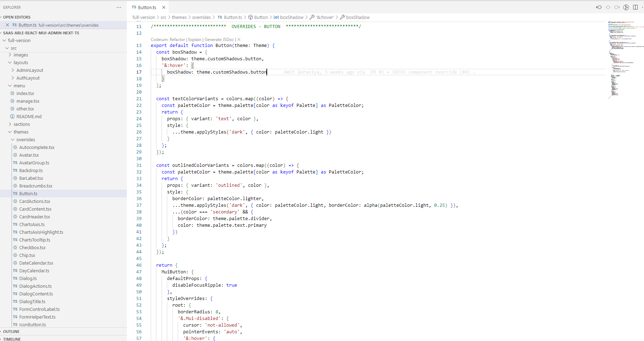Open Checkbox.tsx from the file tree
Screen dimensions: 644x341
pos(32,247)
